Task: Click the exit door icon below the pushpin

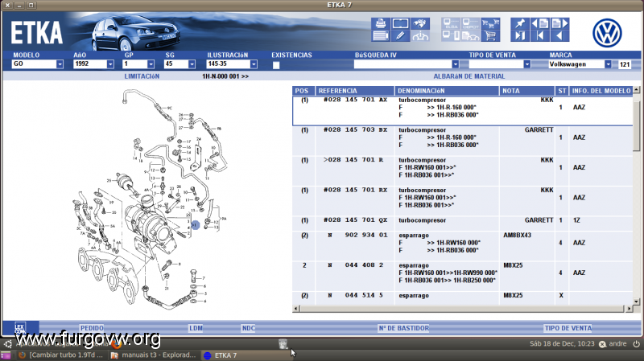Action: click(520, 35)
